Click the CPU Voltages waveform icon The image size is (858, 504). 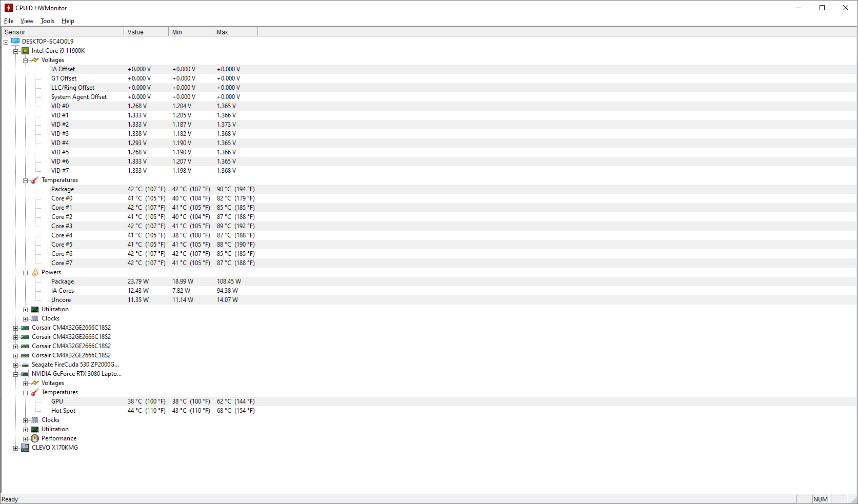point(35,60)
